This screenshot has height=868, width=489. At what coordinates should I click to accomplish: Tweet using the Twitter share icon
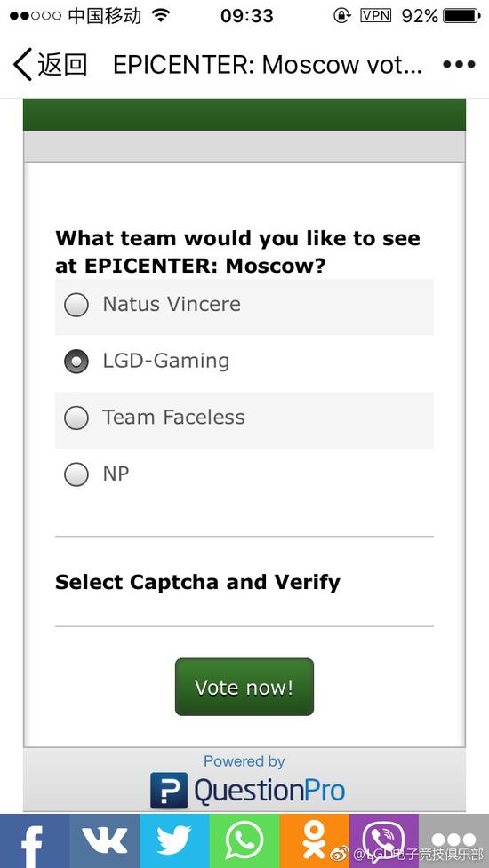click(174, 840)
